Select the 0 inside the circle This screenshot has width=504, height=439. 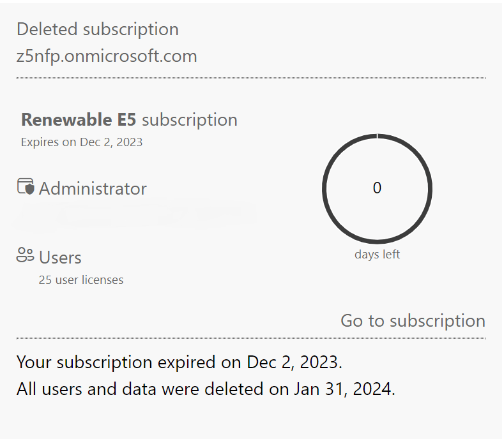[x=377, y=188]
